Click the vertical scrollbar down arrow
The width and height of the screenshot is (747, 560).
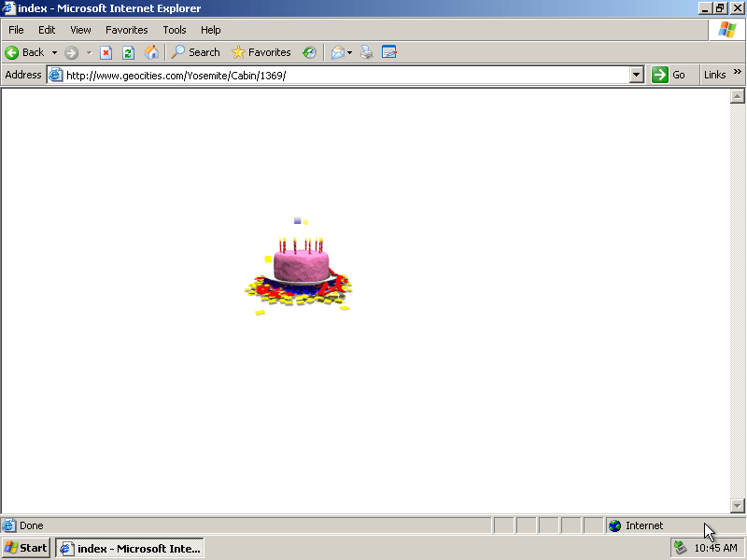pyautogui.click(x=737, y=505)
